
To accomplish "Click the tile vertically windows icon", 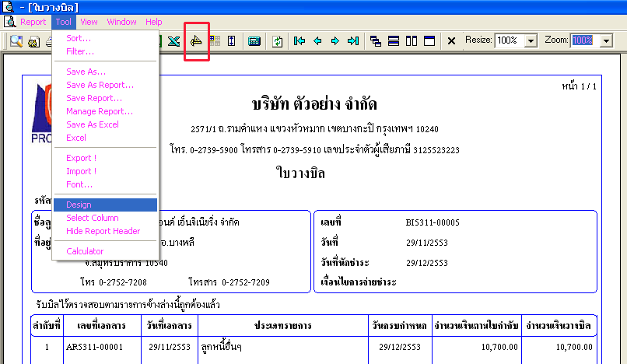I will point(412,40).
